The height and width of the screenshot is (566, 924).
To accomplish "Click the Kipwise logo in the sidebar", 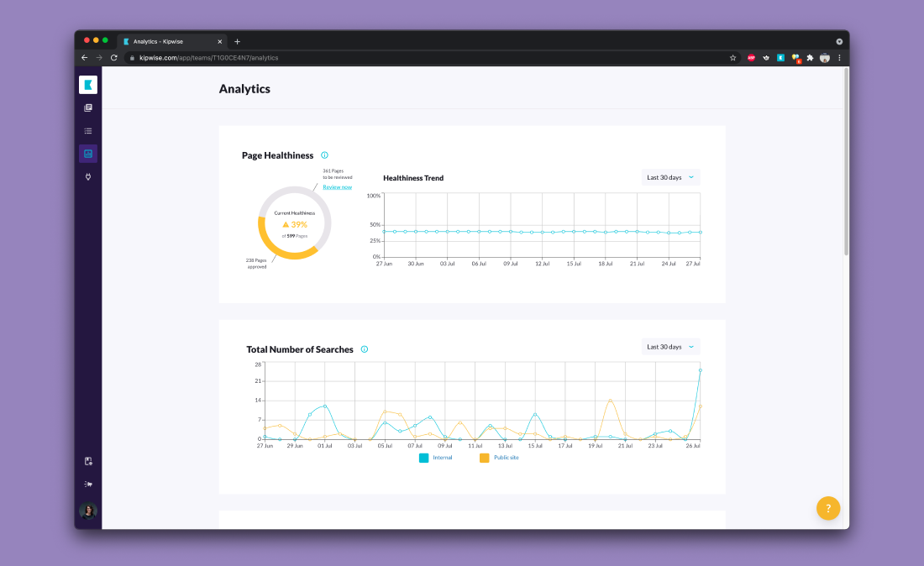I will [88, 85].
